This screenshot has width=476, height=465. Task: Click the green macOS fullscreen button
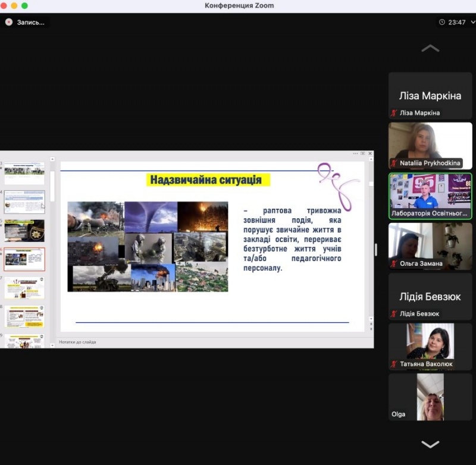(x=24, y=5)
